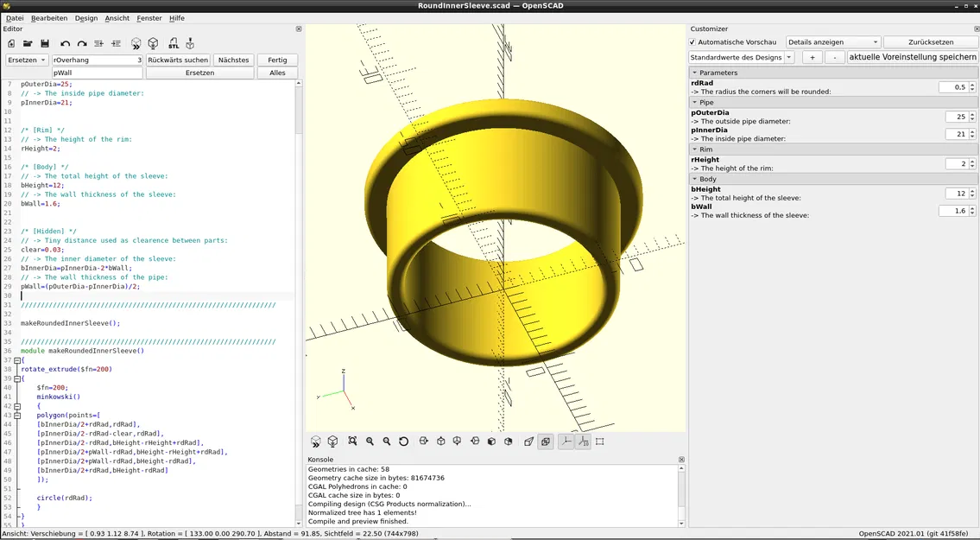Increase pOuterDia with its up stepper arrow

pyautogui.click(x=972, y=113)
